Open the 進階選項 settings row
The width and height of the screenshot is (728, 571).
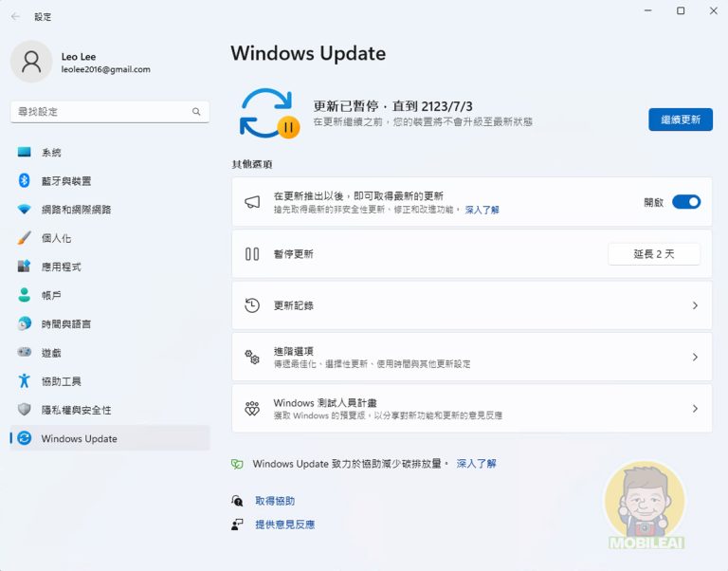[x=472, y=357]
